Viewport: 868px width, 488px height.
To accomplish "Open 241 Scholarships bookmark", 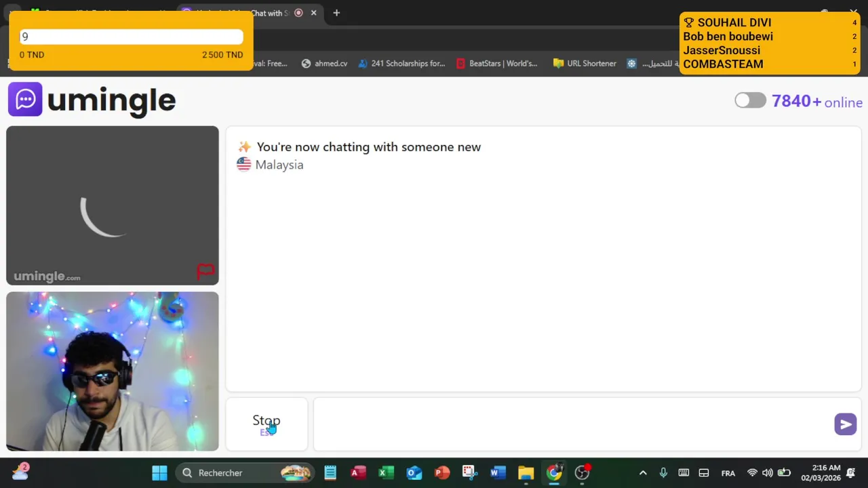I will pyautogui.click(x=401, y=63).
